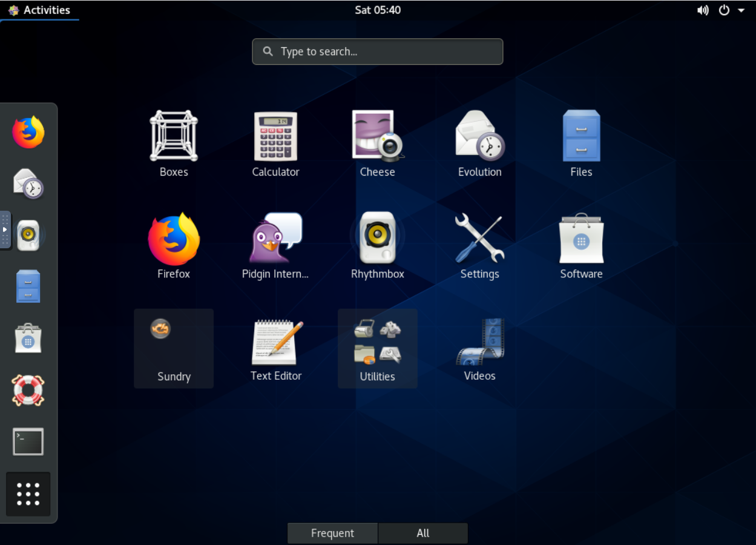Expand the Sundry app folder

pyautogui.click(x=174, y=348)
